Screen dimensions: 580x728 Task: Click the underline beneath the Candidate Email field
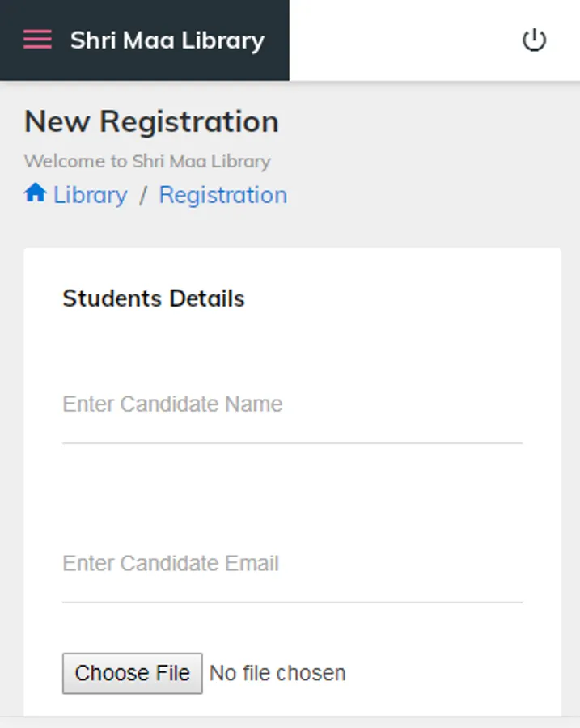(x=292, y=603)
